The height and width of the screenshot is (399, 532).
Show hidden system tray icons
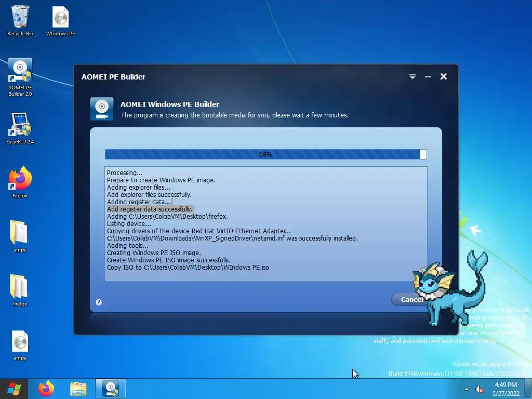point(467,389)
